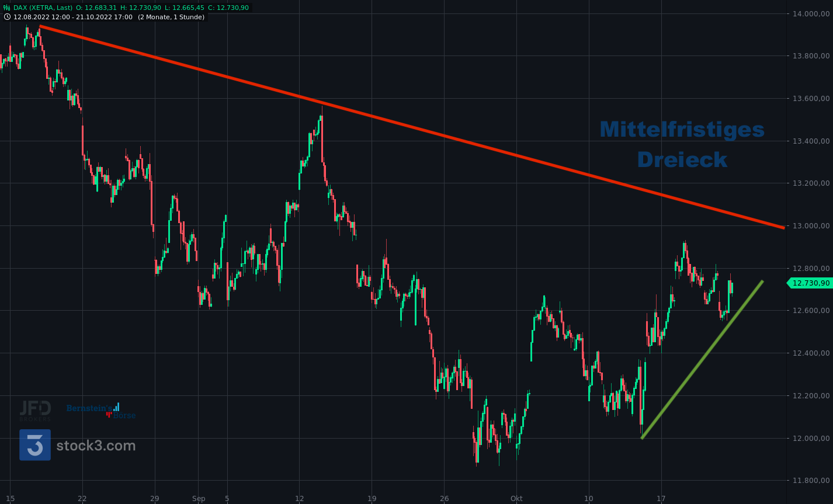Viewport: 833px width, 504px height.
Task: Click the candlestick chart icon beside DAX title
Action: (x=7, y=8)
